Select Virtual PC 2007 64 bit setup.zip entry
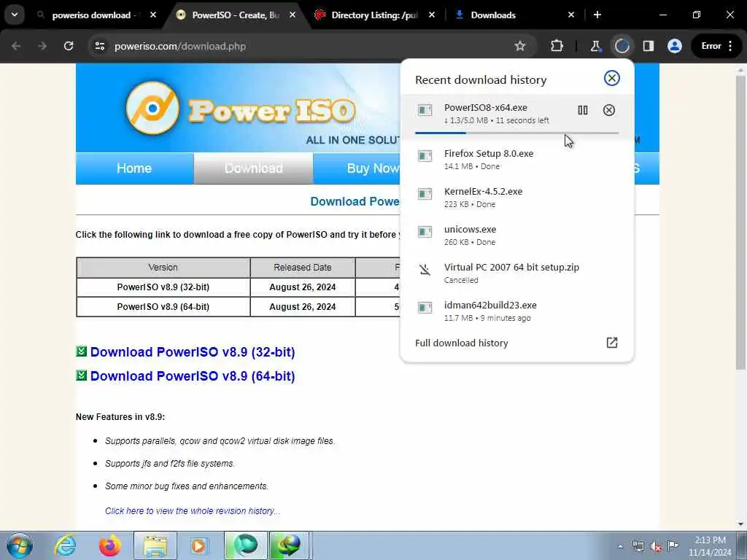The image size is (747, 560). [x=517, y=273]
